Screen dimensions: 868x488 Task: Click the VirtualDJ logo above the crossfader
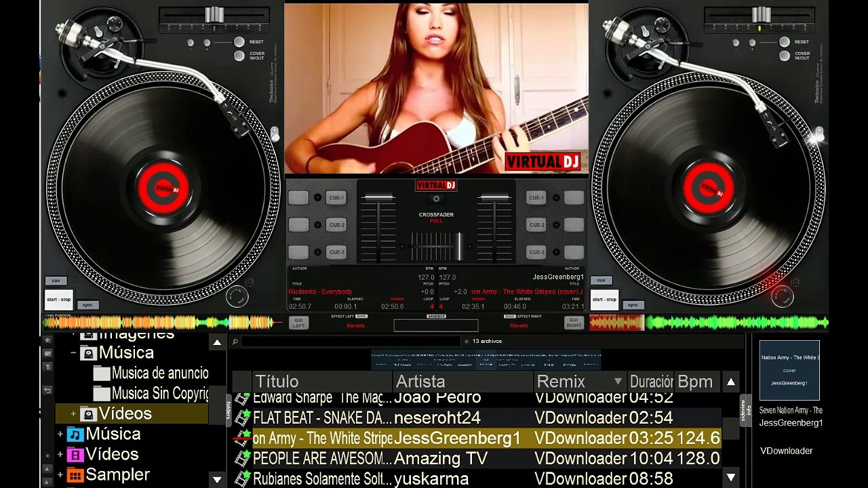(x=436, y=185)
